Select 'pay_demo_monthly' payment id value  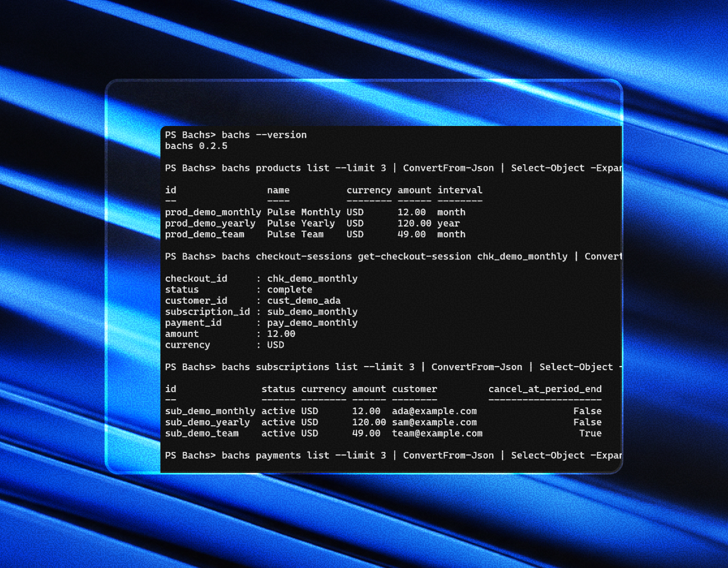coord(312,323)
